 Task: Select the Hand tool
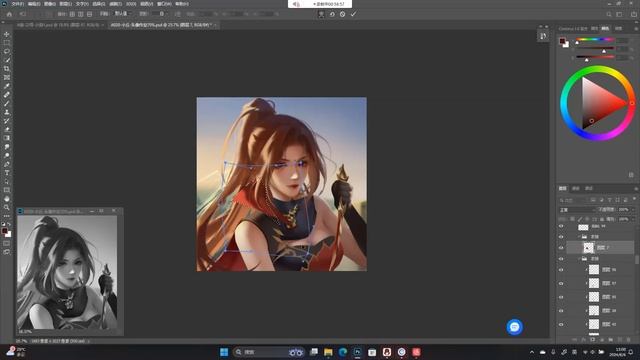(x=7, y=199)
